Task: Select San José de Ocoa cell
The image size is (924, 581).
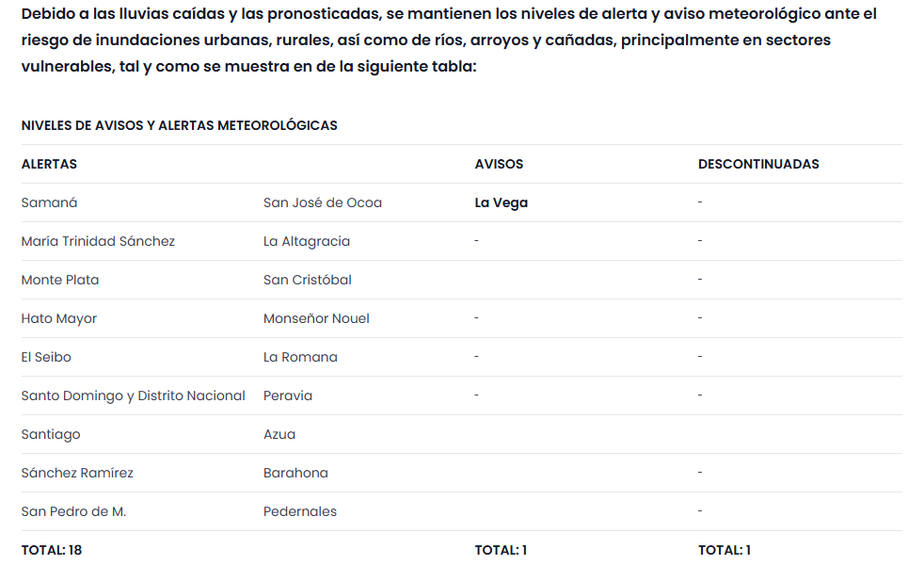Action: pyautogui.click(x=322, y=202)
